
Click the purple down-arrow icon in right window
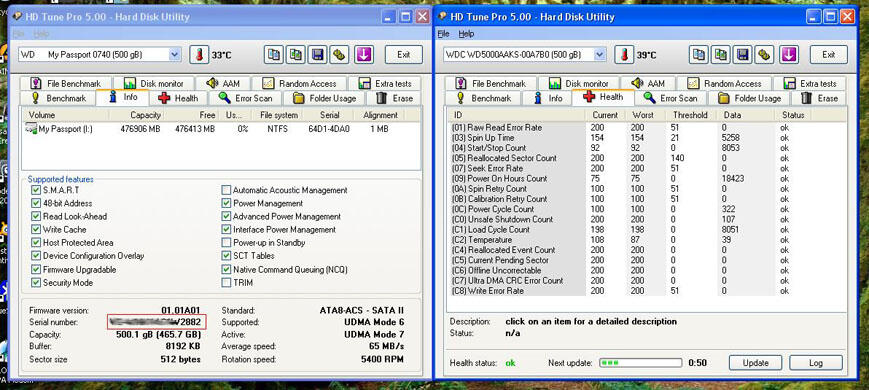(x=788, y=54)
